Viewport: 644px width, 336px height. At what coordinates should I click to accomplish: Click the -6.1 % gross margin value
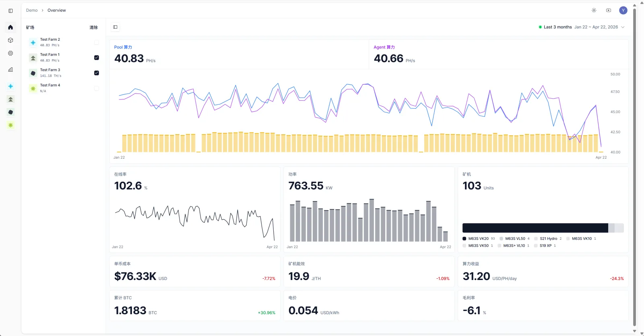click(475, 311)
